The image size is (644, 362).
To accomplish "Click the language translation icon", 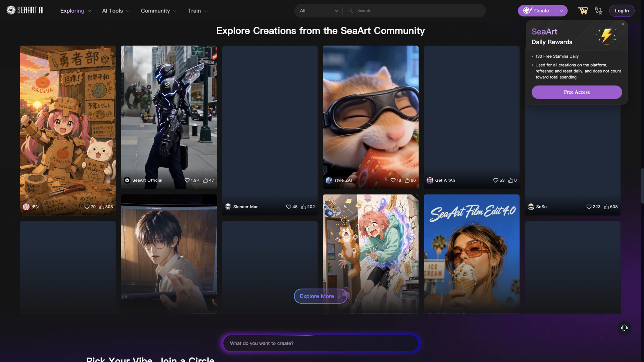I will click(x=599, y=11).
